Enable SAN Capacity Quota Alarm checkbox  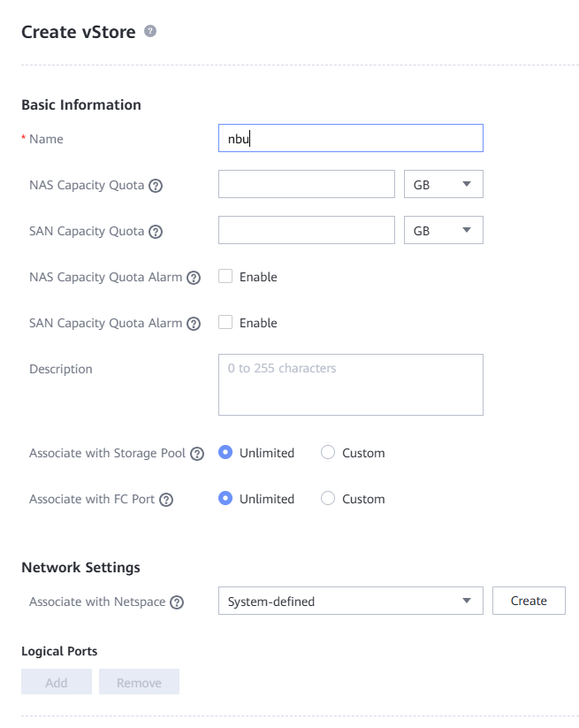[x=225, y=322]
